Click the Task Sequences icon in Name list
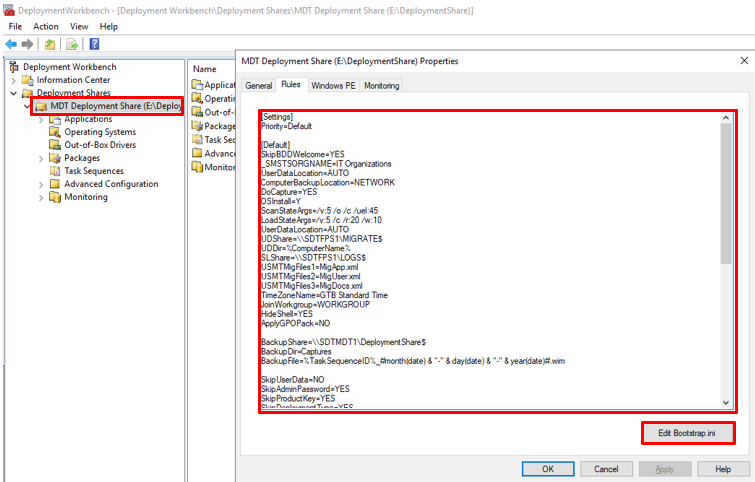 pyautogui.click(x=197, y=140)
